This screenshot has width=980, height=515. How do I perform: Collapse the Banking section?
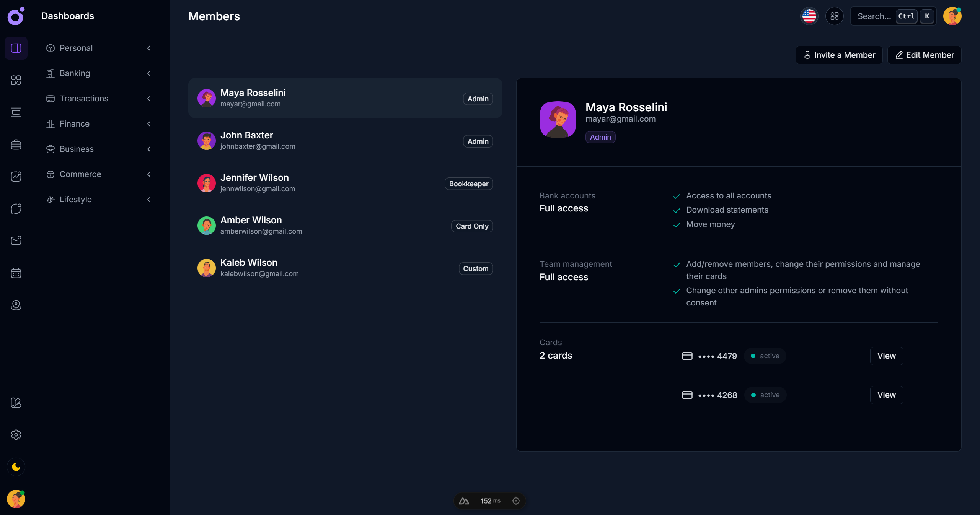pos(149,73)
